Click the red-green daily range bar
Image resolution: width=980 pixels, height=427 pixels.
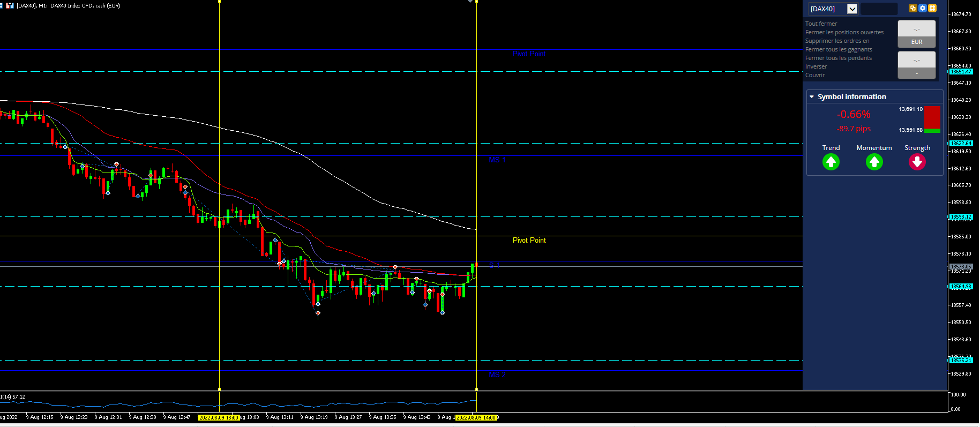point(932,119)
